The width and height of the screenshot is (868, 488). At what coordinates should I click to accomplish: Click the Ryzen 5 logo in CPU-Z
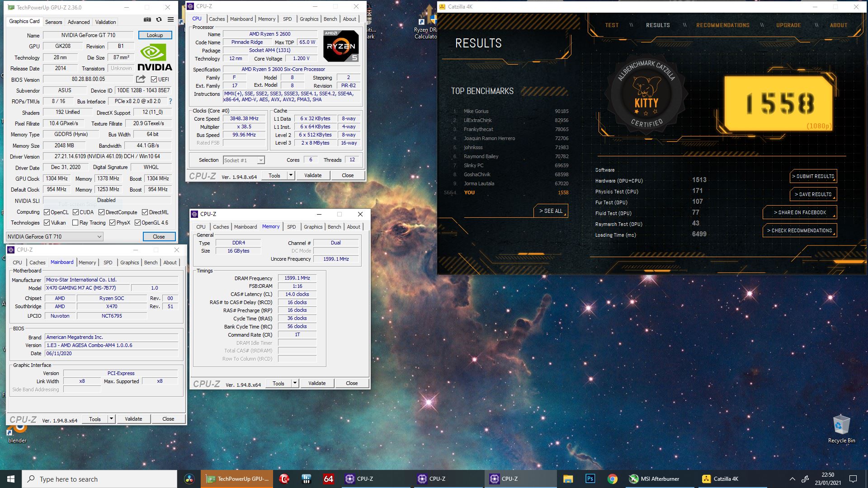pos(341,46)
